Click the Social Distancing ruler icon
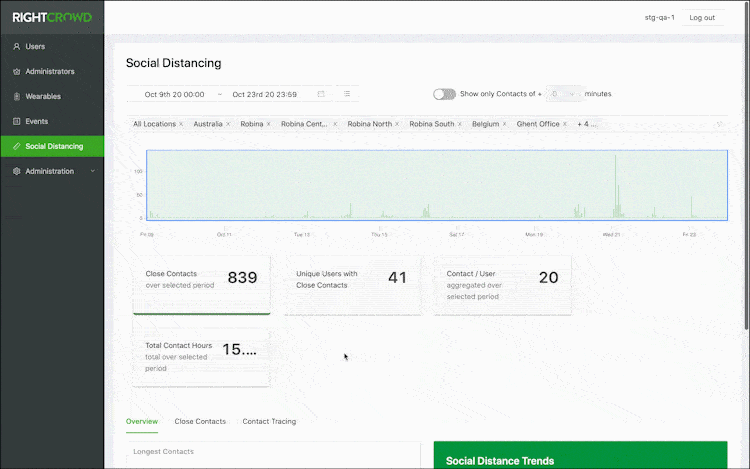 [x=17, y=146]
